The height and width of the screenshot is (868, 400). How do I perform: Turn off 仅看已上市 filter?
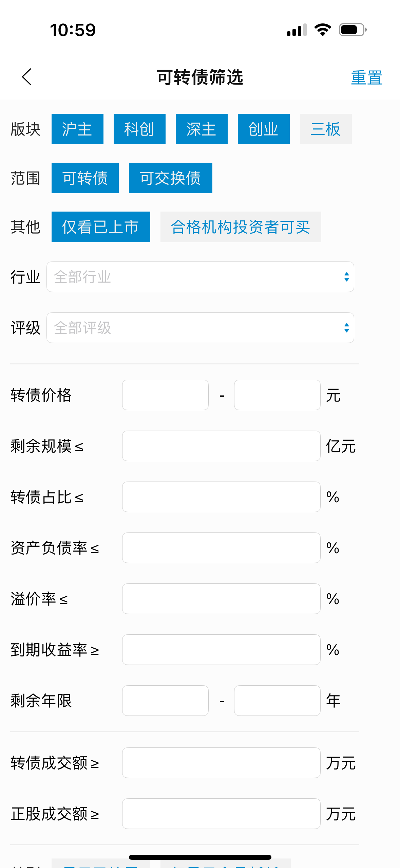pos(101,227)
